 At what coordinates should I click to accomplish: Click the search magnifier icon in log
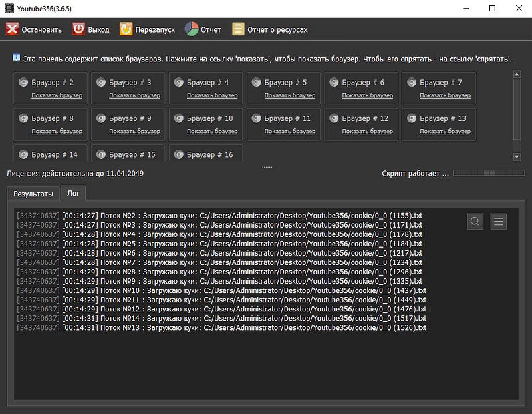[x=475, y=222]
